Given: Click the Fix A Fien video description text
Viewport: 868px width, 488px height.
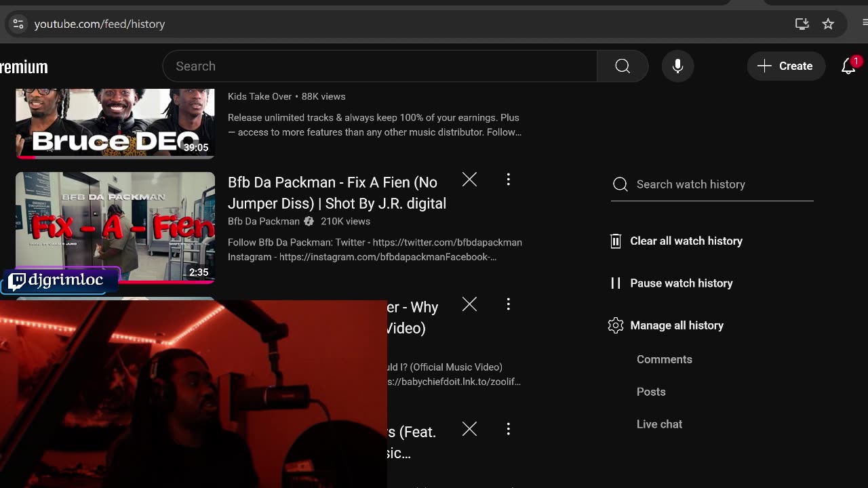Looking at the screenshot, I should pos(375,249).
